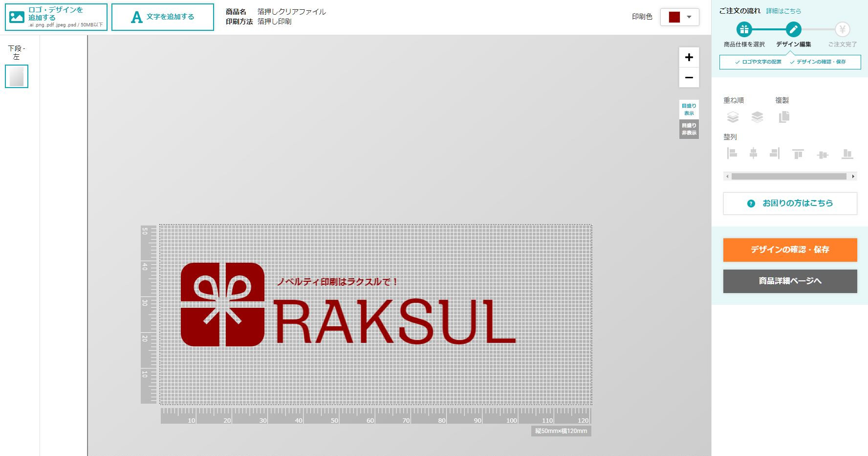Open the 印刷色 color dropdown

[x=680, y=17]
